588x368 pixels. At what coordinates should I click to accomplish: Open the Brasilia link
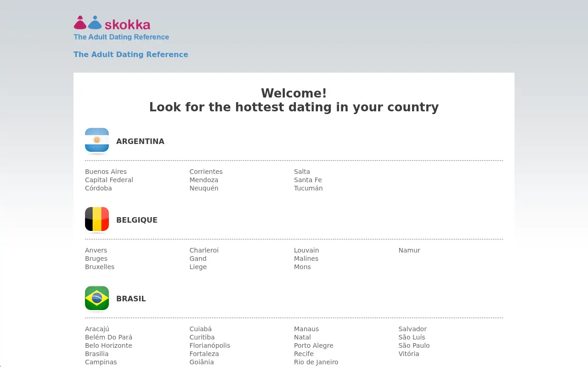point(96,354)
